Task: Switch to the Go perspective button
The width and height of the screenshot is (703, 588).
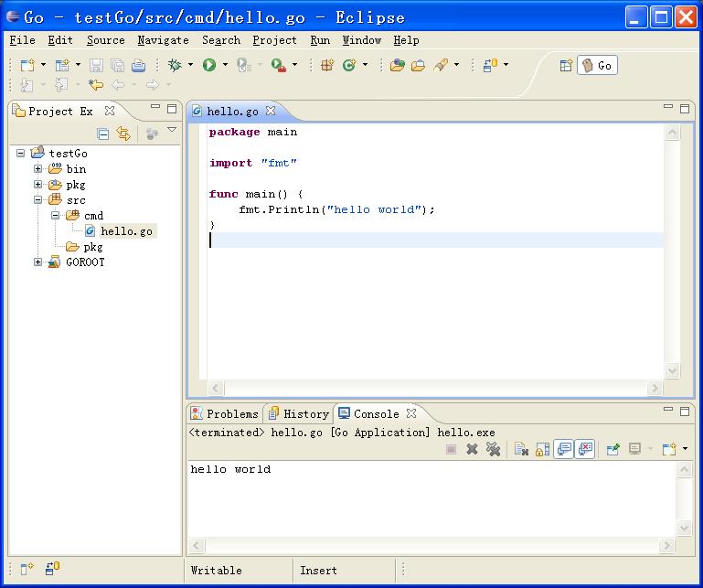Action: [x=597, y=65]
